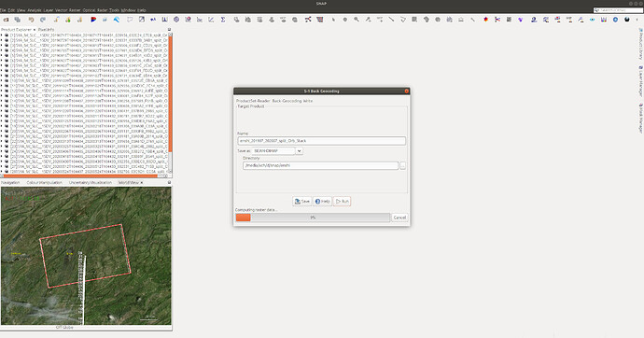
Task: Click the orange progress bar
Action: point(244,218)
